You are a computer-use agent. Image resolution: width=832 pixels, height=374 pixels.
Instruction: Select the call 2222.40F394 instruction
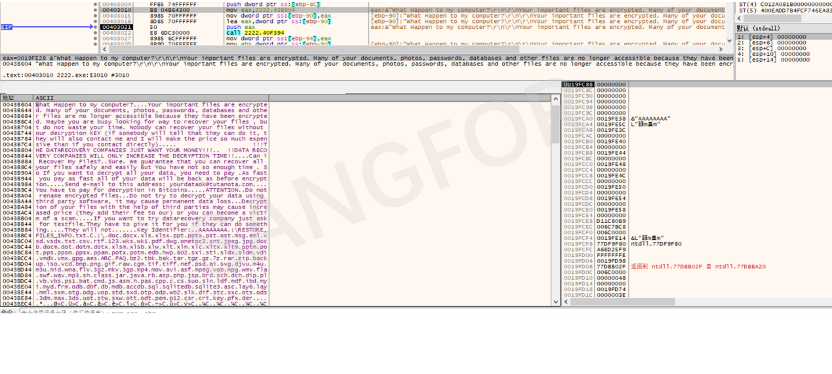[x=255, y=33]
